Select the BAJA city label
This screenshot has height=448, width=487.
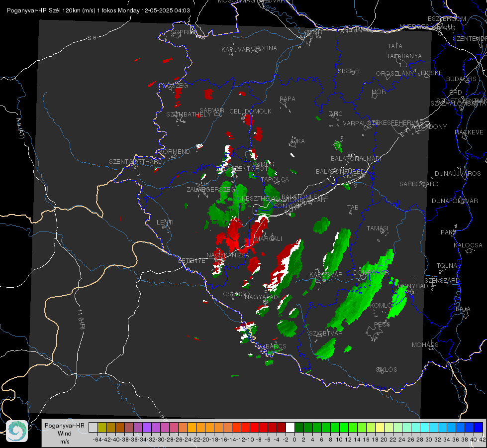coord(463,309)
